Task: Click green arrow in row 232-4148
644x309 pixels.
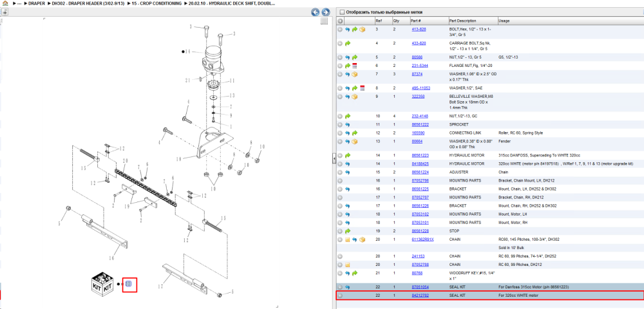Action: [x=348, y=116]
